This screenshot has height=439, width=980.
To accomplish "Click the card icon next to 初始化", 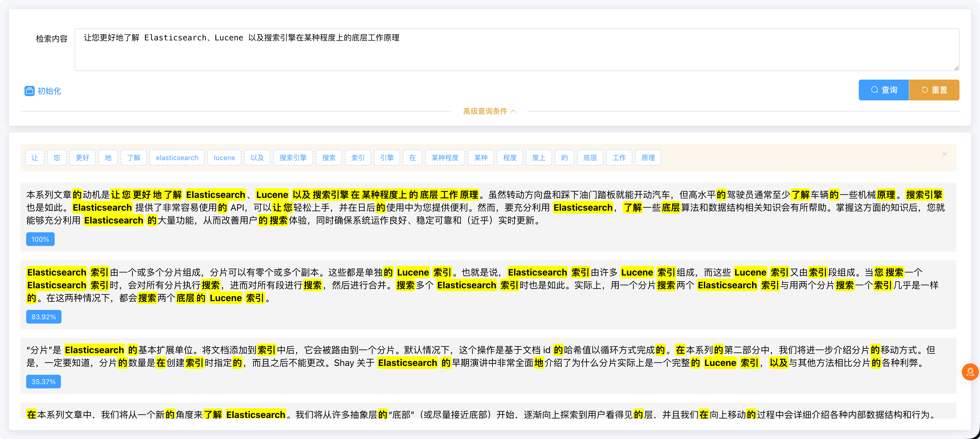I will click(x=29, y=91).
